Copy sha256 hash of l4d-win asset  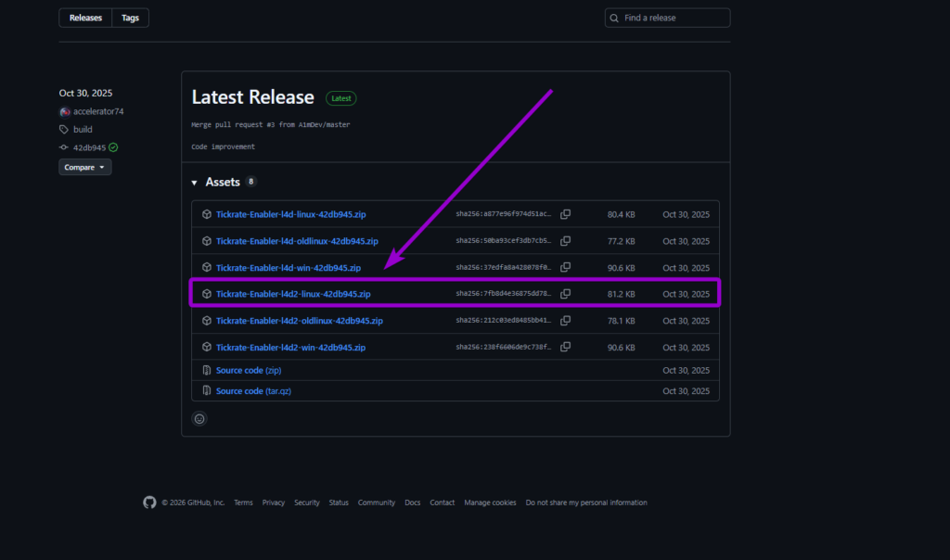566,267
